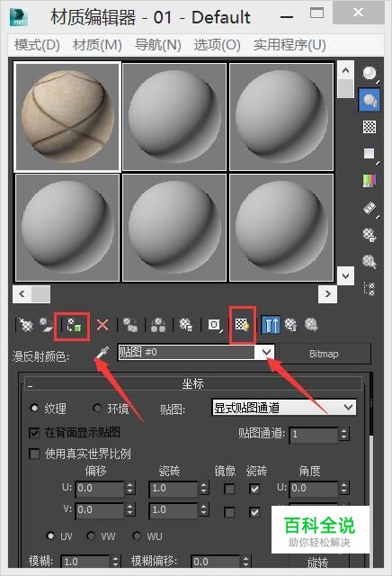Open the 实用程序(U) menu
This screenshot has height=576, width=392.
pyautogui.click(x=290, y=45)
